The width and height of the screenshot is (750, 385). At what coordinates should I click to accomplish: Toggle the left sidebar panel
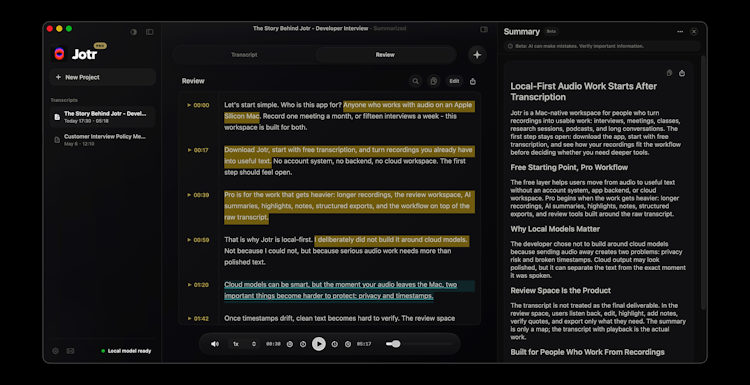point(150,32)
